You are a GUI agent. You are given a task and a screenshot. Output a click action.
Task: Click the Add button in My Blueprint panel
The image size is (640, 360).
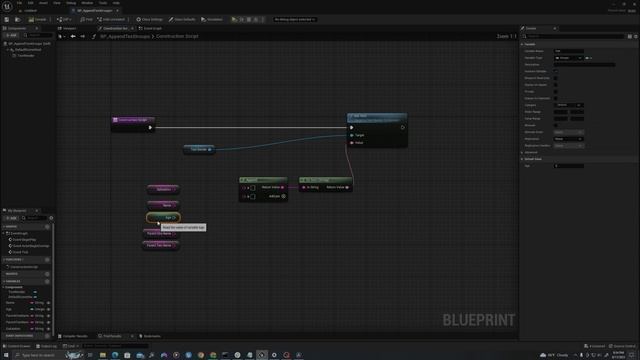coord(11,218)
